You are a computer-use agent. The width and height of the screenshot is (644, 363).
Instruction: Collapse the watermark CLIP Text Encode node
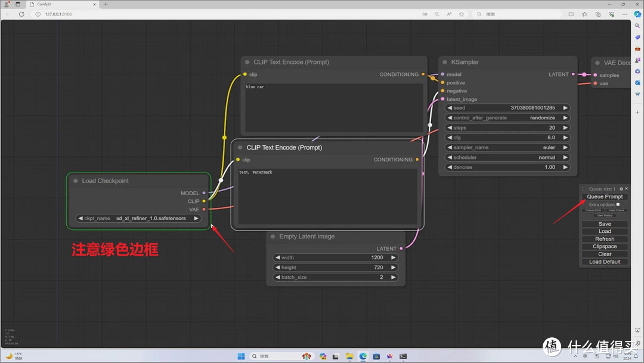(240, 147)
